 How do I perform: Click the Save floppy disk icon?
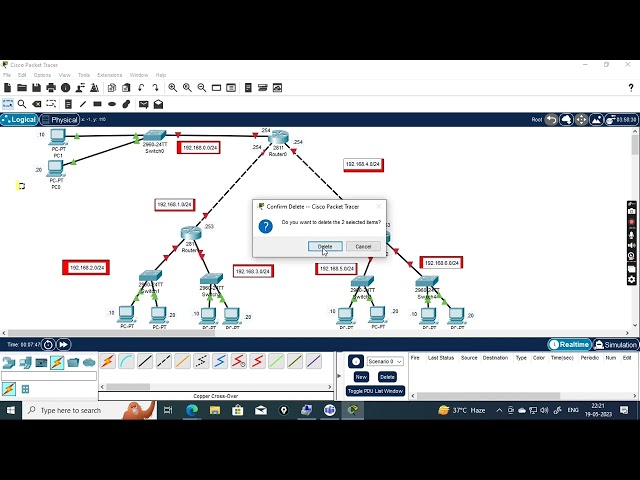coord(36,88)
